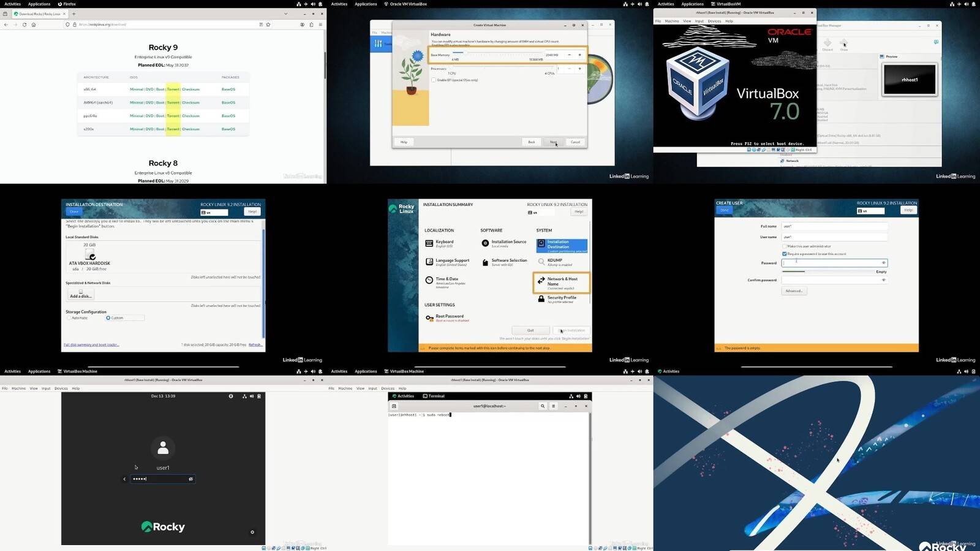This screenshot has height=551, width=980.
Task: Open Machine menu in login-screen VirtualBox window
Action: coord(18,389)
